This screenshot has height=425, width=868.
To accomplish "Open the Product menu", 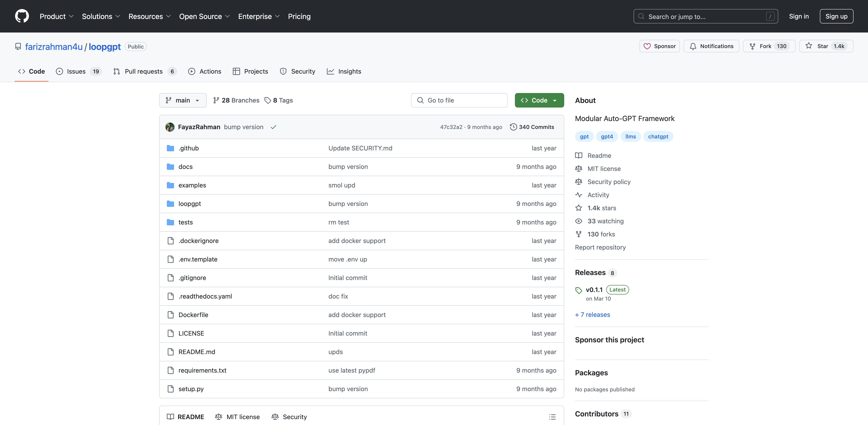I will pyautogui.click(x=56, y=16).
